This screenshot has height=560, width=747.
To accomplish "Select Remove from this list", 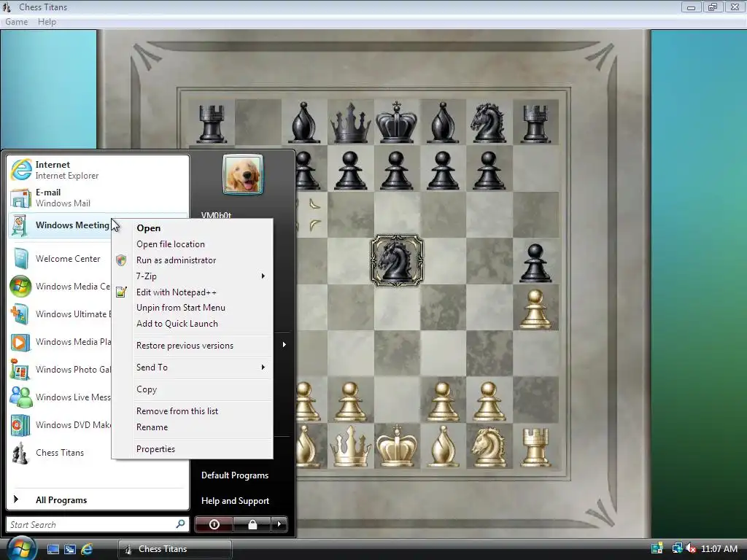I will point(193,411).
